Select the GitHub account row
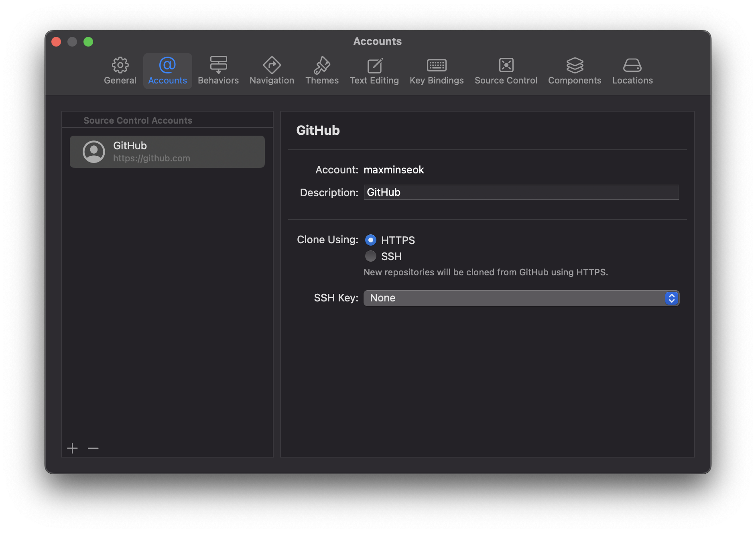 coord(167,152)
